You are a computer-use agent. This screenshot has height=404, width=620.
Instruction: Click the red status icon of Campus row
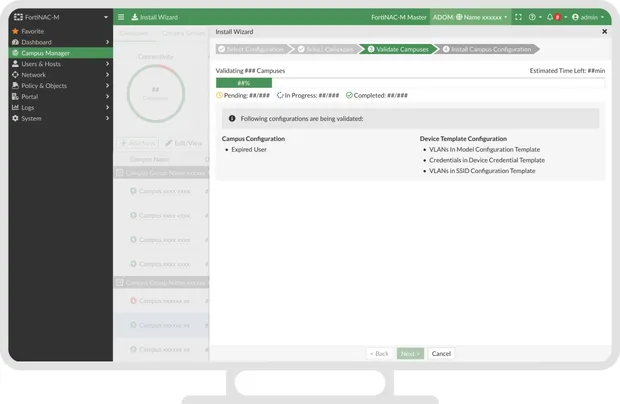coord(133,301)
